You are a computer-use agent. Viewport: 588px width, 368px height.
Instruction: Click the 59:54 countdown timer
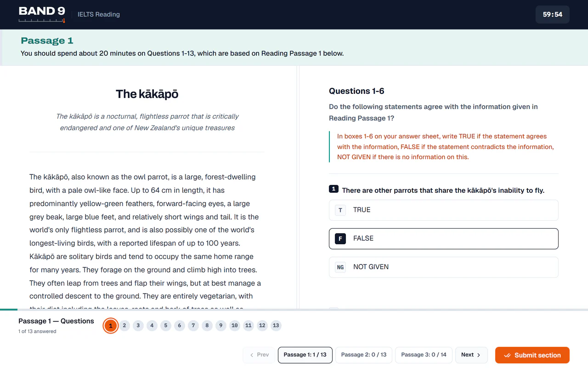(x=553, y=14)
